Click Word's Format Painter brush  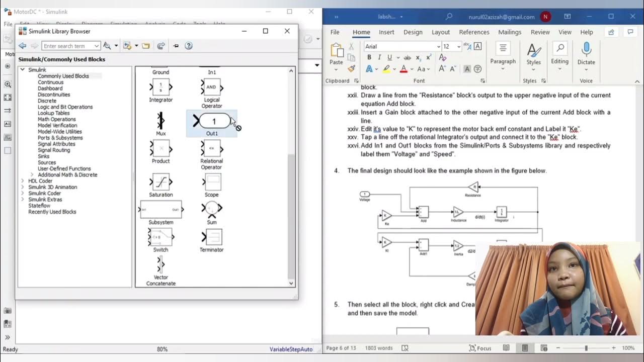[351, 68]
